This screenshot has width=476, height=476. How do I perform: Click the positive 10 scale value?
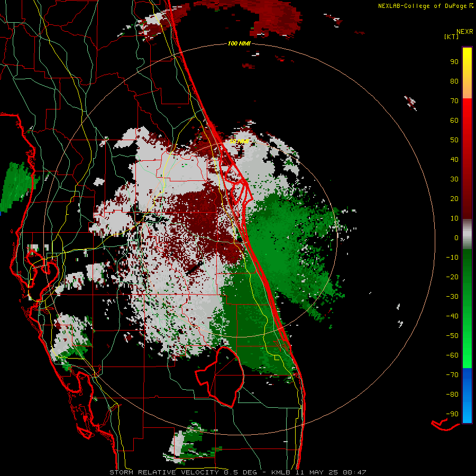[x=454, y=218]
